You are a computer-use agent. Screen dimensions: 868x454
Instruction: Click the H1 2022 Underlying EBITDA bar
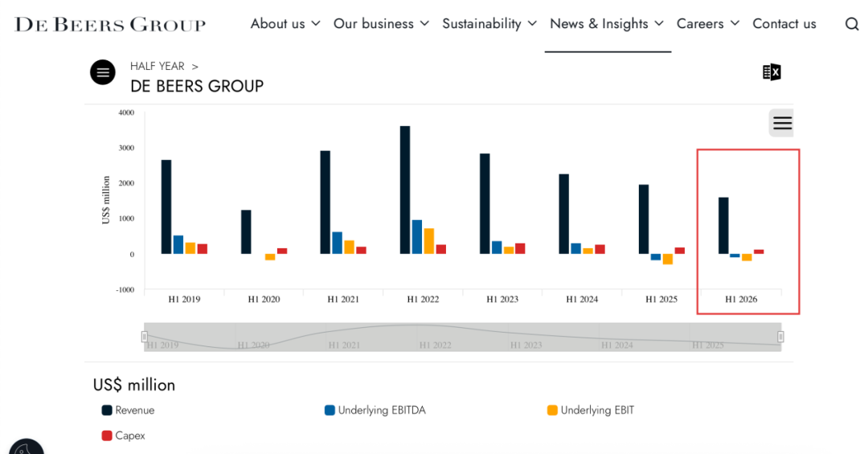(x=417, y=237)
